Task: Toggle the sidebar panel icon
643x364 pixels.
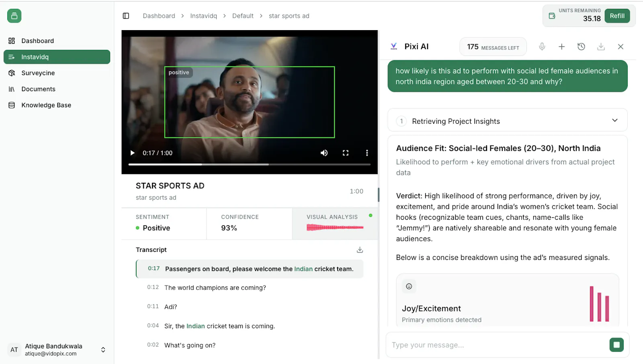Action: (126, 16)
